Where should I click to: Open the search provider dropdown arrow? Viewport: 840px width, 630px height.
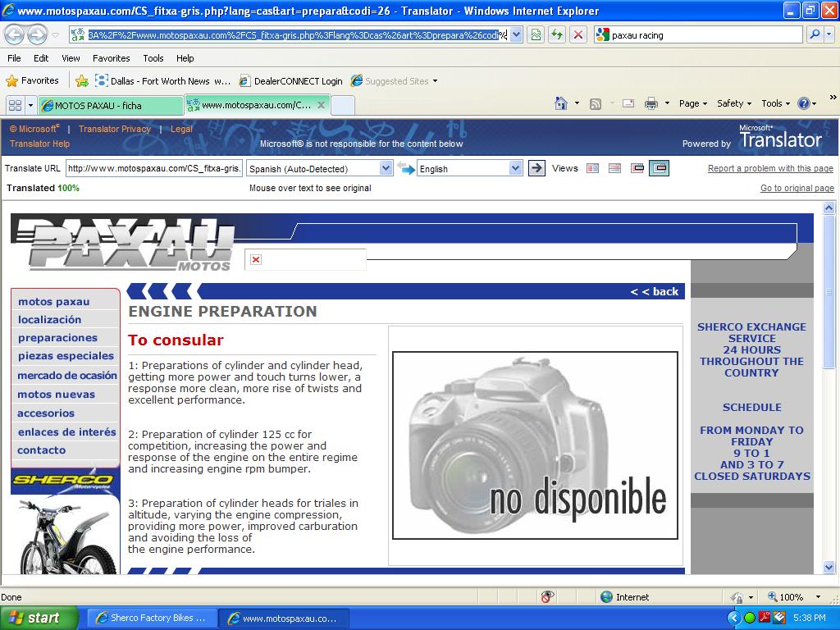point(829,34)
